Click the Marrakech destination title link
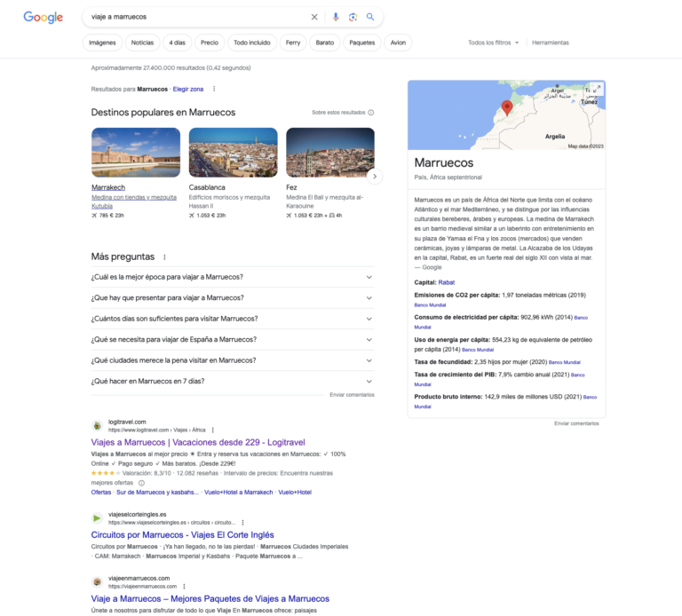The width and height of the screenshot is (682, 616). coord(108,187)
